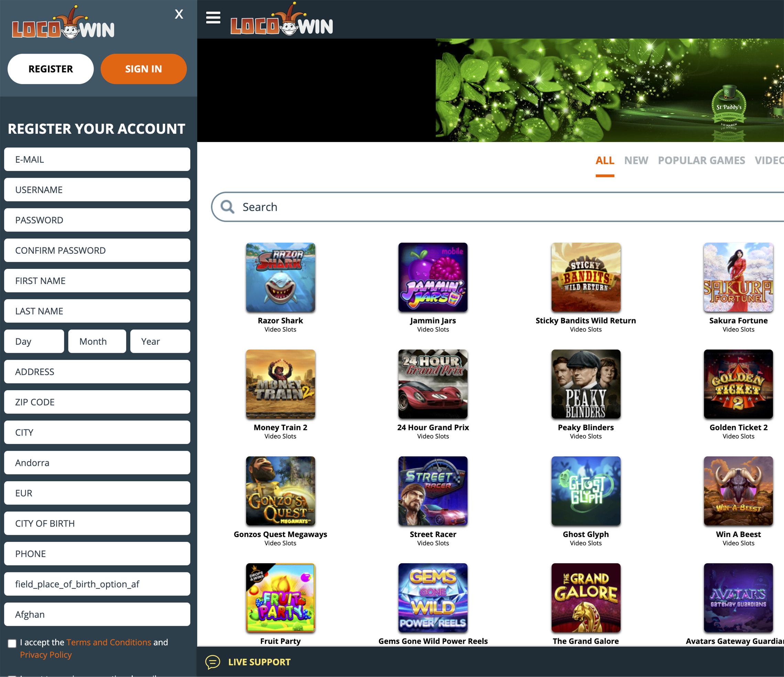
Task: Click the LocoWin logo in top header
Action: 282,20
